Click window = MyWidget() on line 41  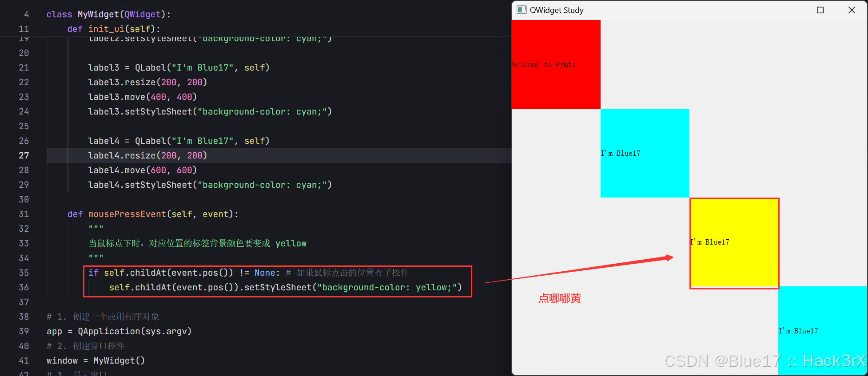tap(96, 360)
